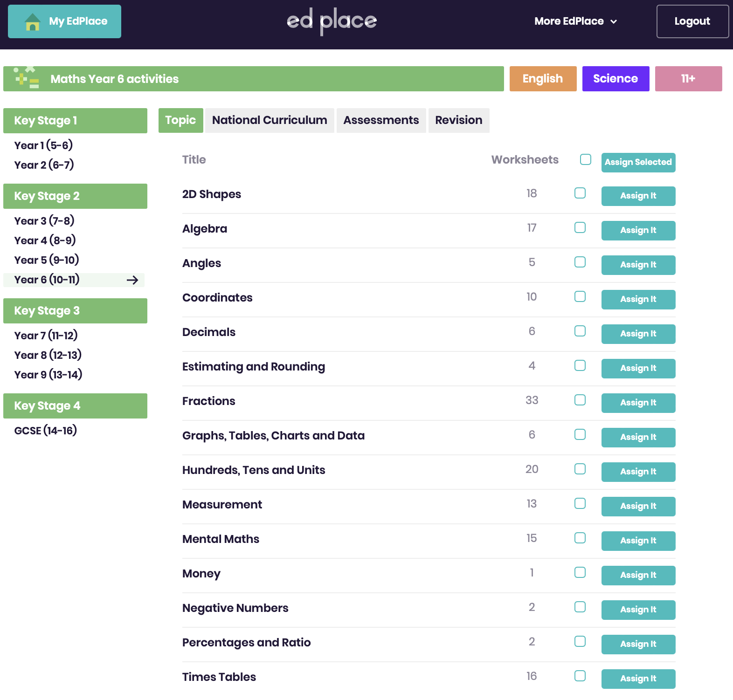Assign the Money topic

[x=638, y=576]
